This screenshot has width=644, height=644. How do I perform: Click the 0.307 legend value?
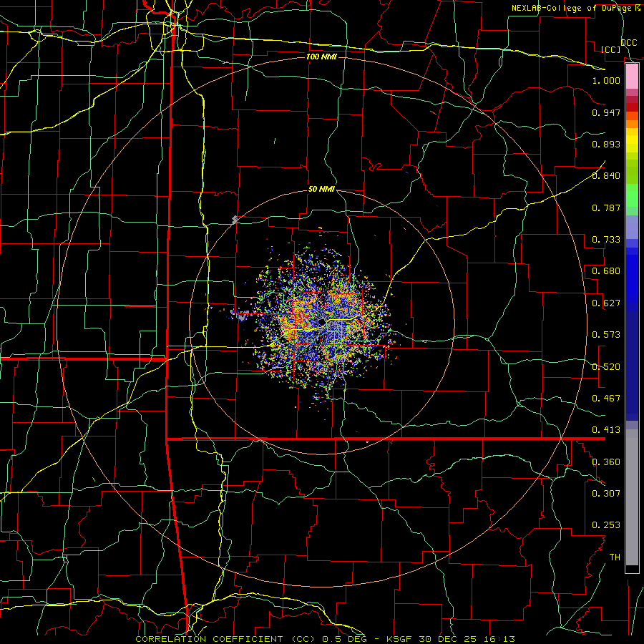[606, 494]
